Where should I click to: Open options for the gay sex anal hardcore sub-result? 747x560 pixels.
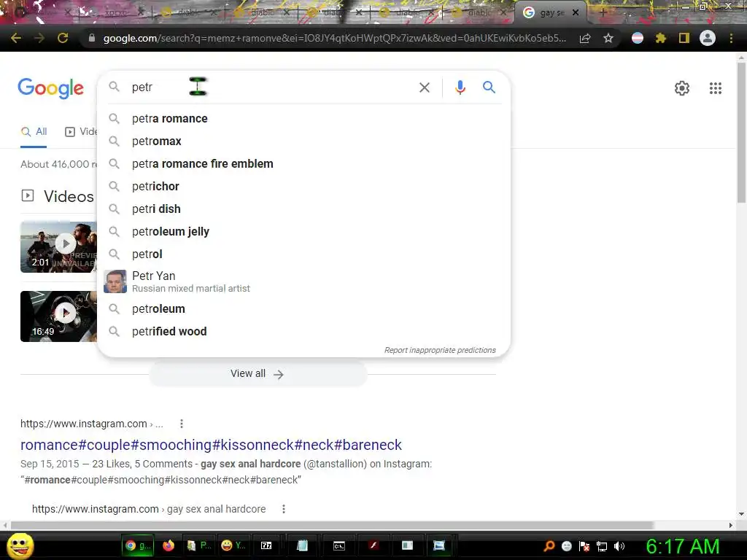coord(284,509)
